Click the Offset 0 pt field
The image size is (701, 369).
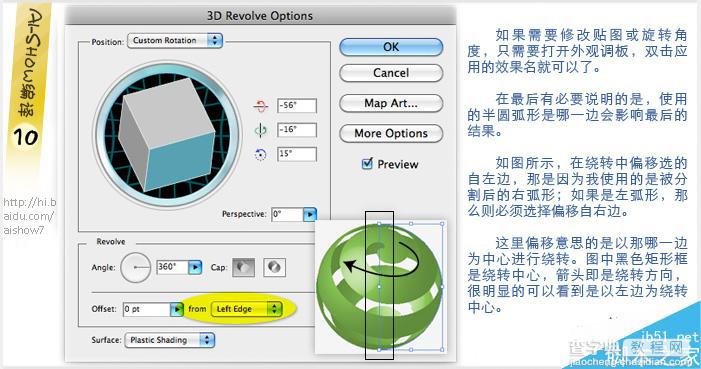[x=146, y=309]
